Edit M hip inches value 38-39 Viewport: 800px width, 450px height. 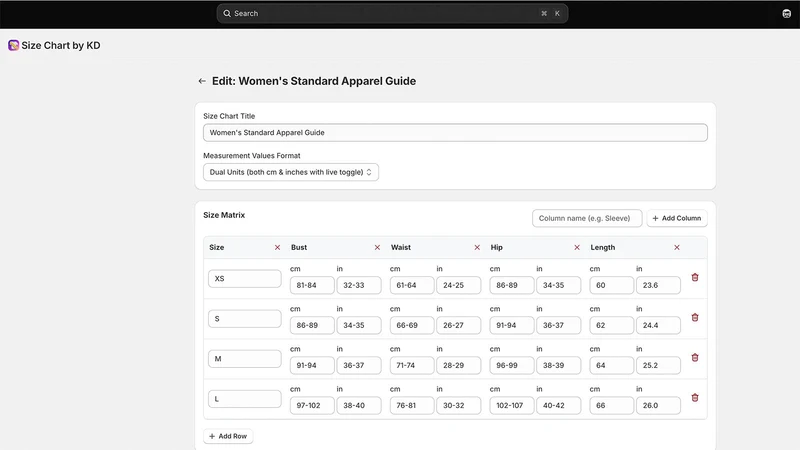(x=559, y=365)
